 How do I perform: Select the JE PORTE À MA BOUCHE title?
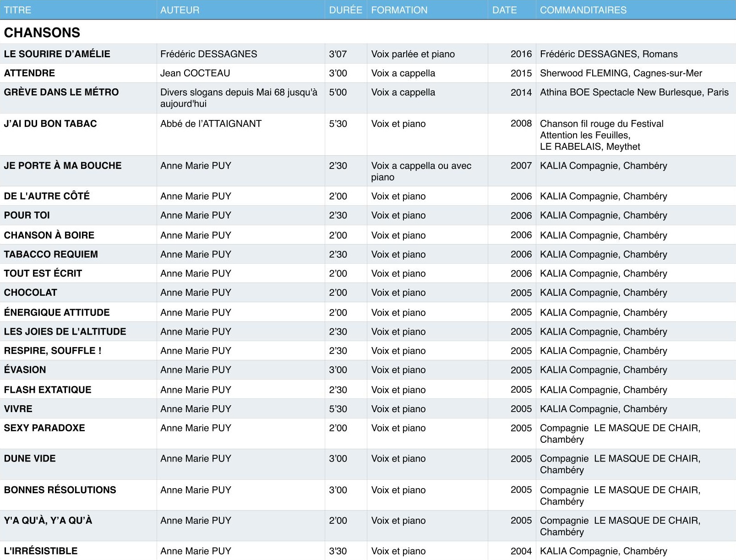pos(63,166)
